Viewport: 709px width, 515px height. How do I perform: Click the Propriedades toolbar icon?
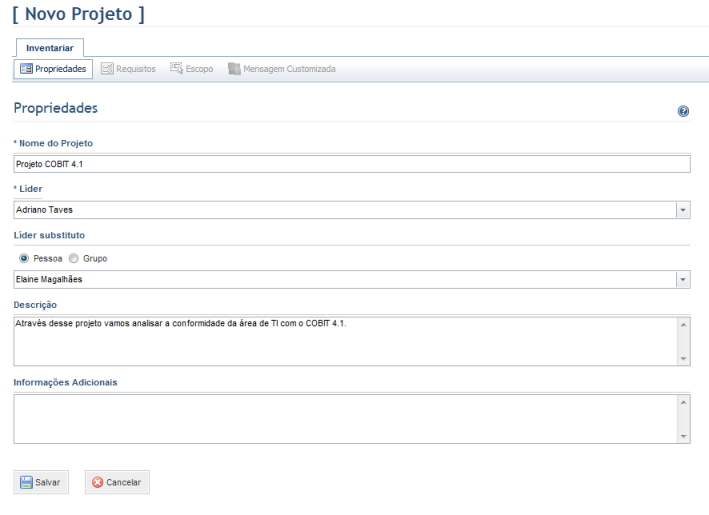tap(26, 69)
